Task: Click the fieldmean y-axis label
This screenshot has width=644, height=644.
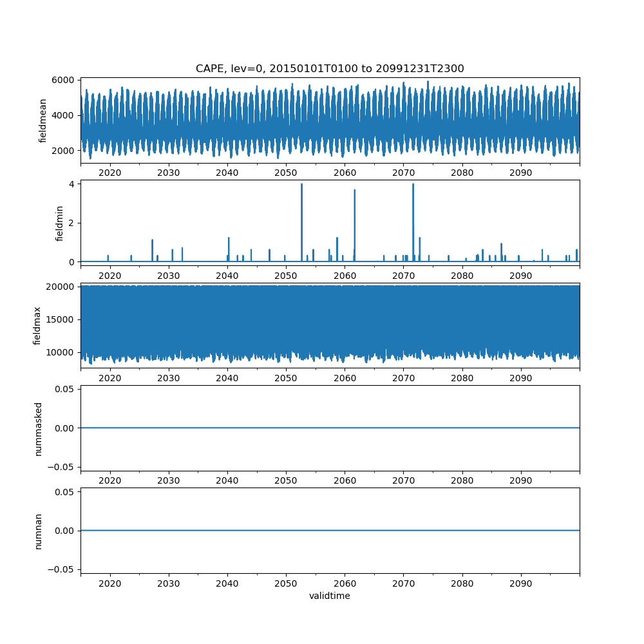Action: (43, 120)
